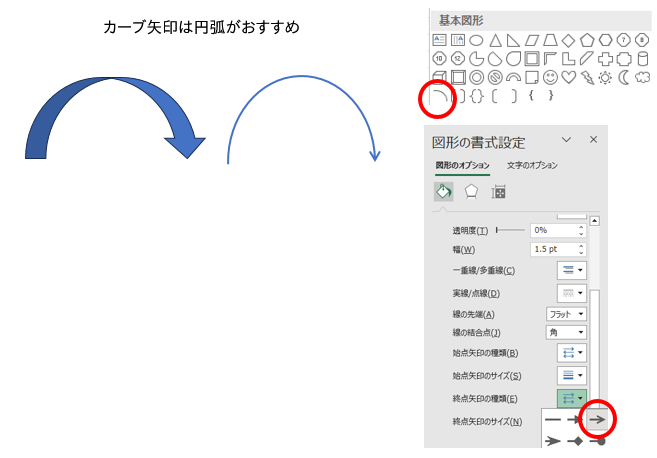Select the half frame shape
This screenshot has height=458, width=657.
(550, 59)
